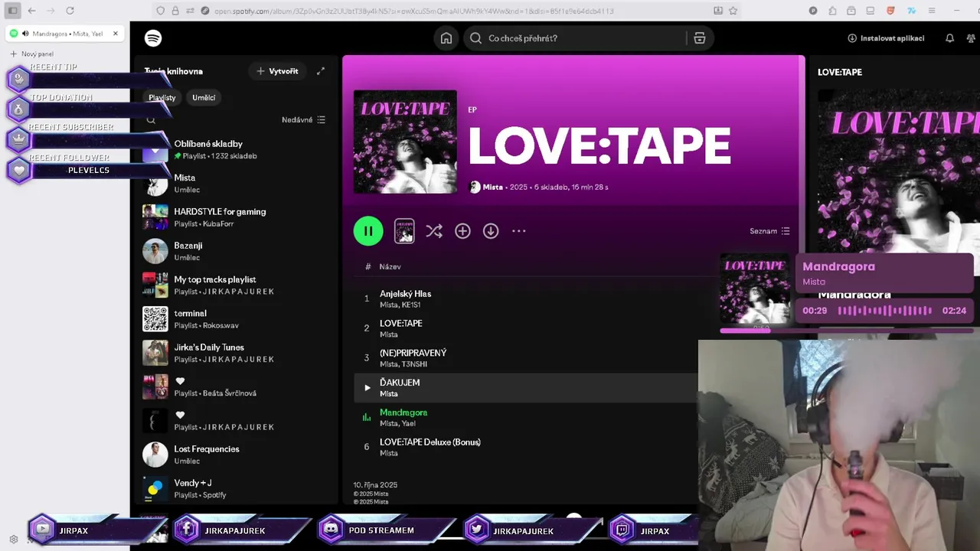Click the LOVE:TAPE album cover
Image resolution: width=980 pixels, height=551 pixels.
click(405, 142)
